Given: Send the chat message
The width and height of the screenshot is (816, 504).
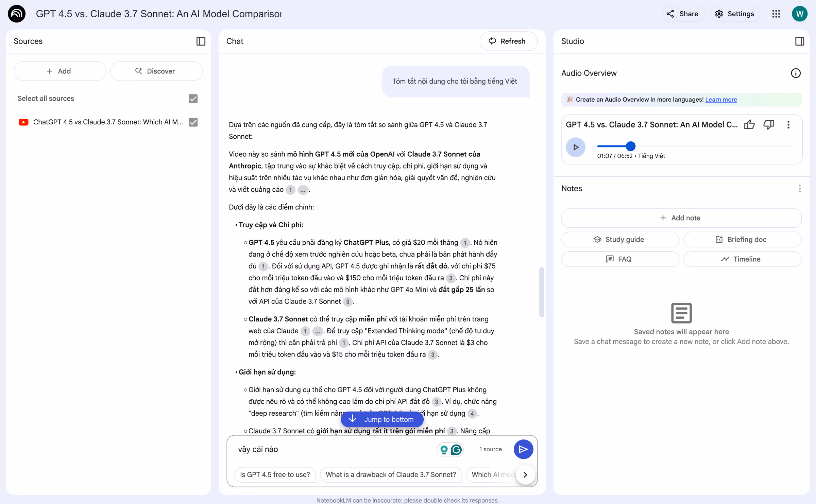Looking at the screenshot, I should 523,449.
